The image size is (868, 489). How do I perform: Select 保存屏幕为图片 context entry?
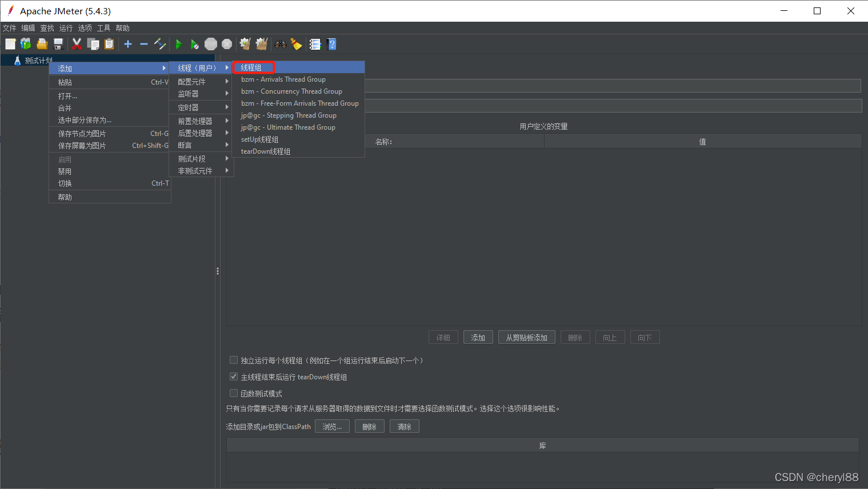(110, 146)
